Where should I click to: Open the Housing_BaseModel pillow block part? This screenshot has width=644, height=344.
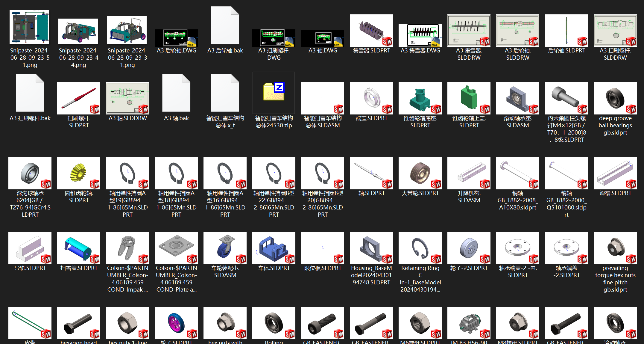(x=371, y=248)
